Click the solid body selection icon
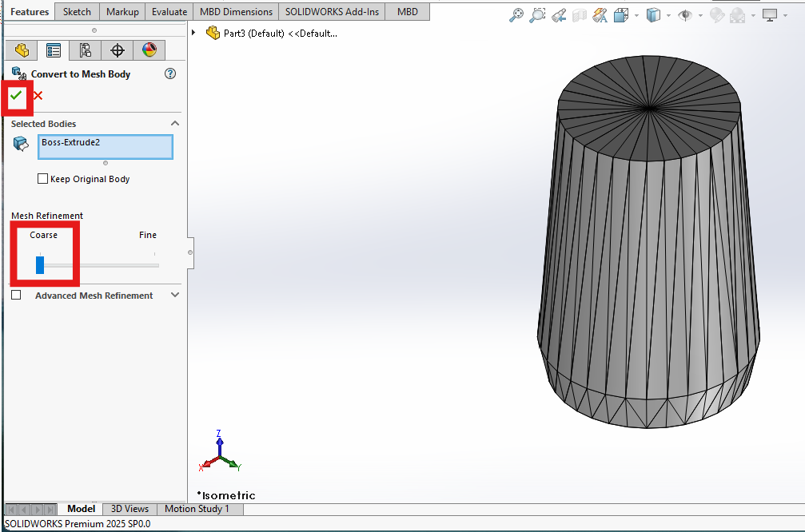The width and height of the screenshot is (805, 532). 21,144
